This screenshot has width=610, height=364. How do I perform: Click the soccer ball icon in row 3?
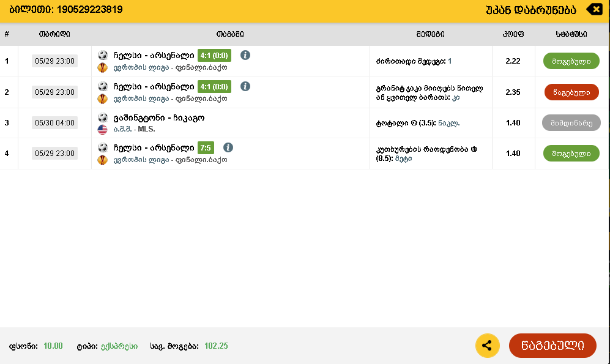pos(103,117)
